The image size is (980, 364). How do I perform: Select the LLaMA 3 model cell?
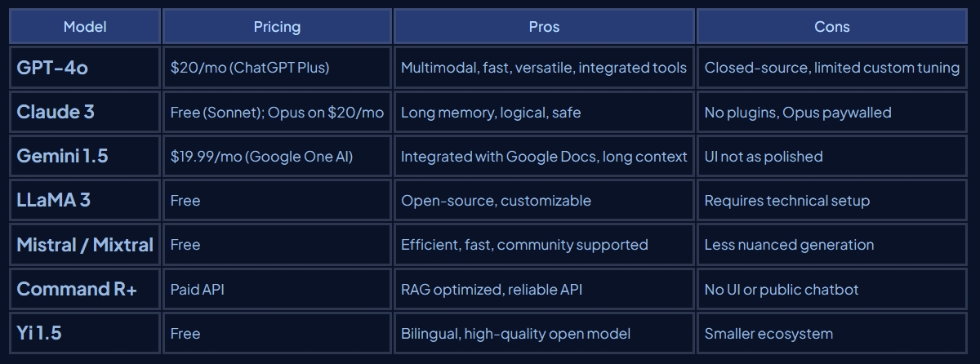coord(53,200)
